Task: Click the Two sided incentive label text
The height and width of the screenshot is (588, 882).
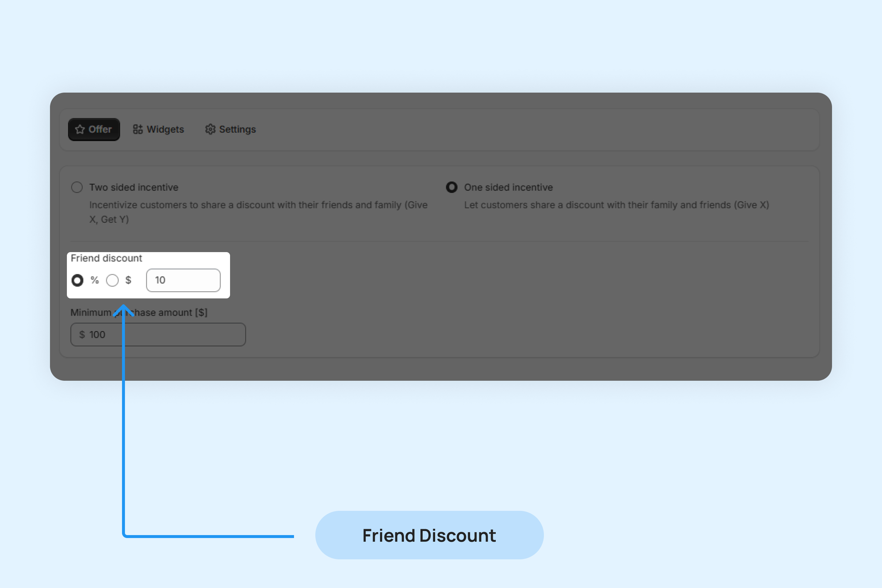Action: click(x=133, y=187)
